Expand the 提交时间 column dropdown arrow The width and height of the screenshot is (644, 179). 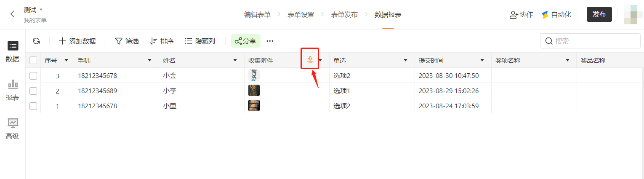(x=482, y=60)
